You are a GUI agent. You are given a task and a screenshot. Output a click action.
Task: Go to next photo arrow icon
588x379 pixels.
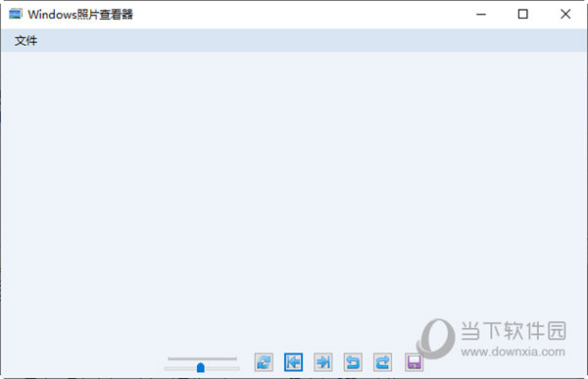tap(322, 362)
